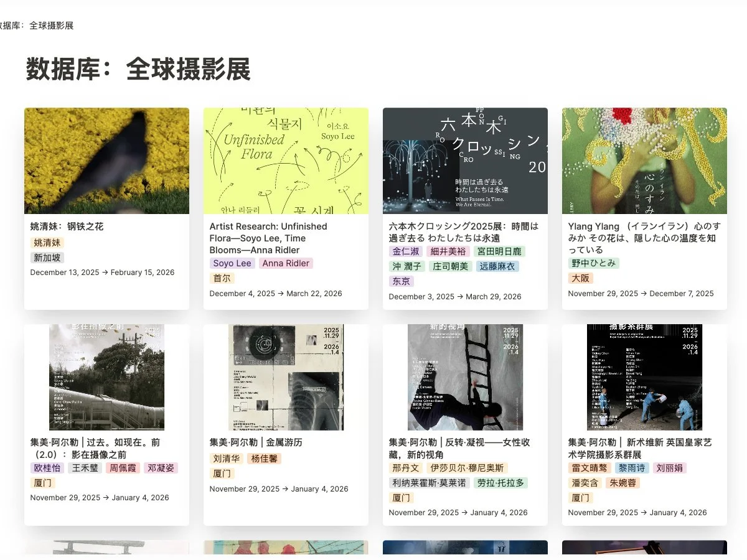Image resolution: width=747 pixels, height=560 pixels.
Task: Click date December 3, 2025 → March 29, 2026
Action: pyautogui.click(x=455, y=297)
